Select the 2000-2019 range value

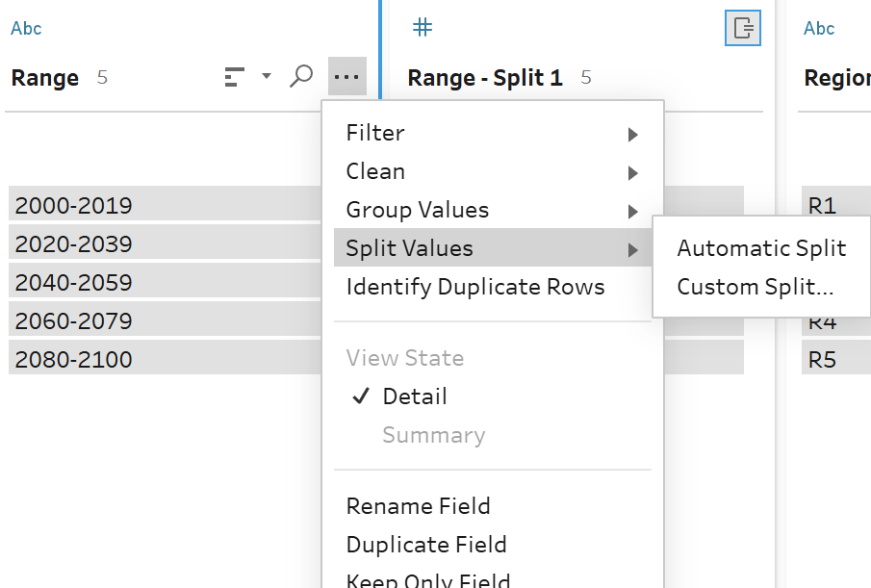74,205
